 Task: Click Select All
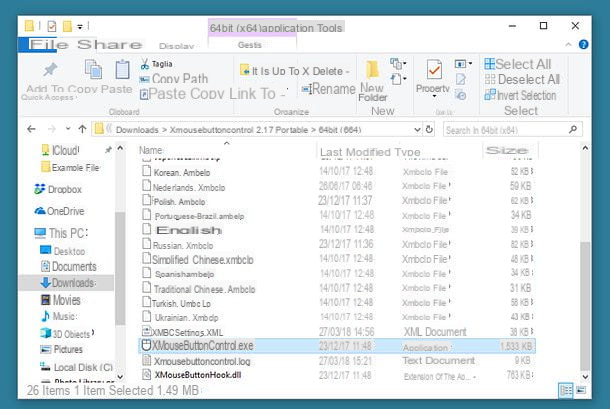coord(517,64)
